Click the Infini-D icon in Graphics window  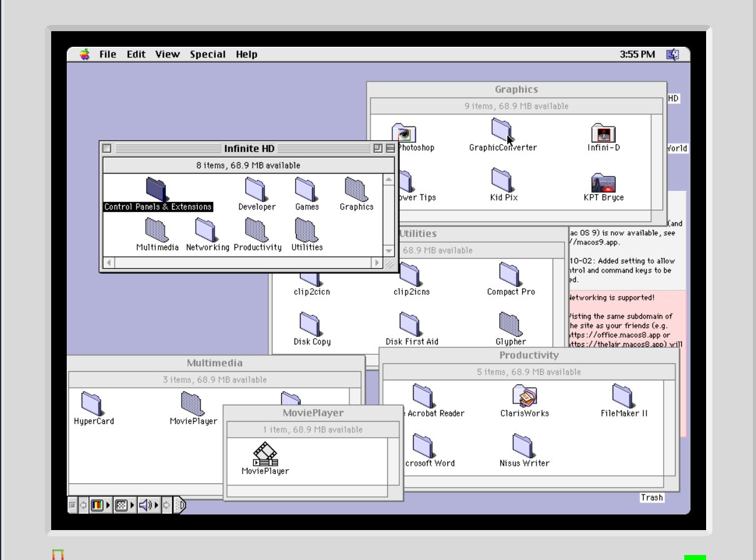(603, 133)
